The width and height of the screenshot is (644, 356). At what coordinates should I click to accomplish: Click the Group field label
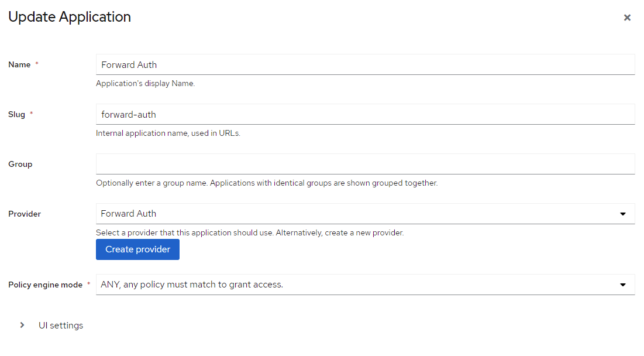(20, 164)
